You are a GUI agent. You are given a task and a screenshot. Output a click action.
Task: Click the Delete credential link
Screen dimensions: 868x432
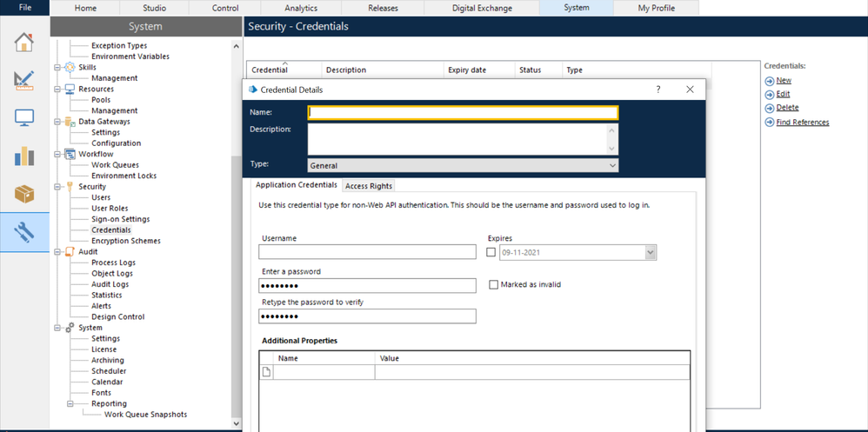(x=787, y=108)
